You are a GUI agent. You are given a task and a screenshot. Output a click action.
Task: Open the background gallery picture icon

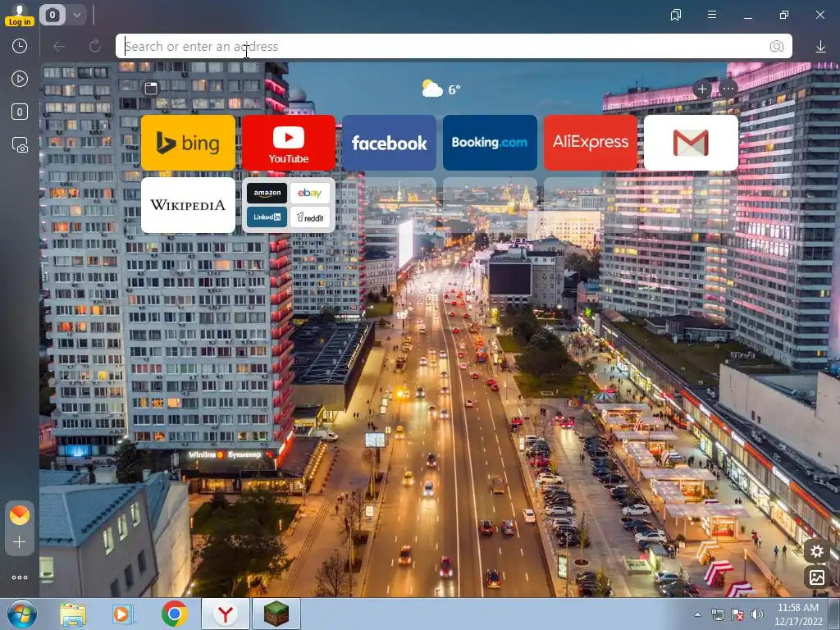coord(816,577)
